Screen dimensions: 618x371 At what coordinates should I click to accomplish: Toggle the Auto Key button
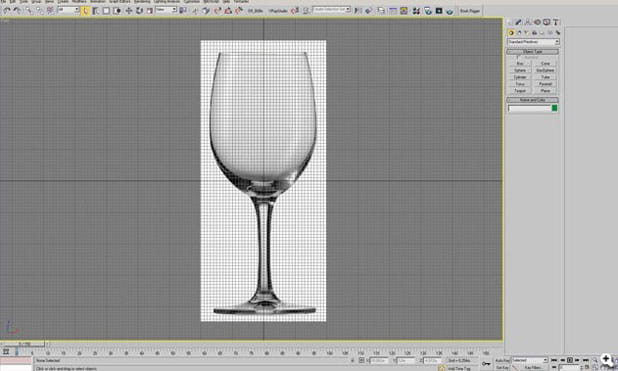[503, 360]
